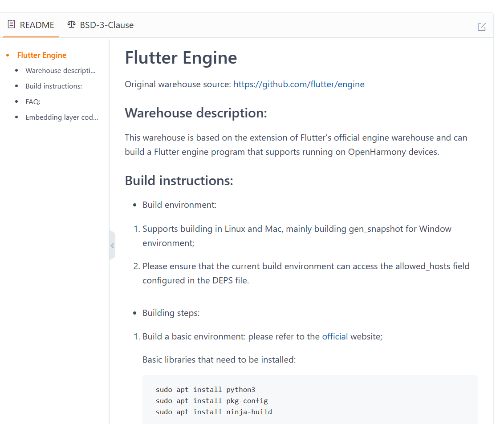Follow the official website link
The image size is (504, 424).
tap(335, 336)
